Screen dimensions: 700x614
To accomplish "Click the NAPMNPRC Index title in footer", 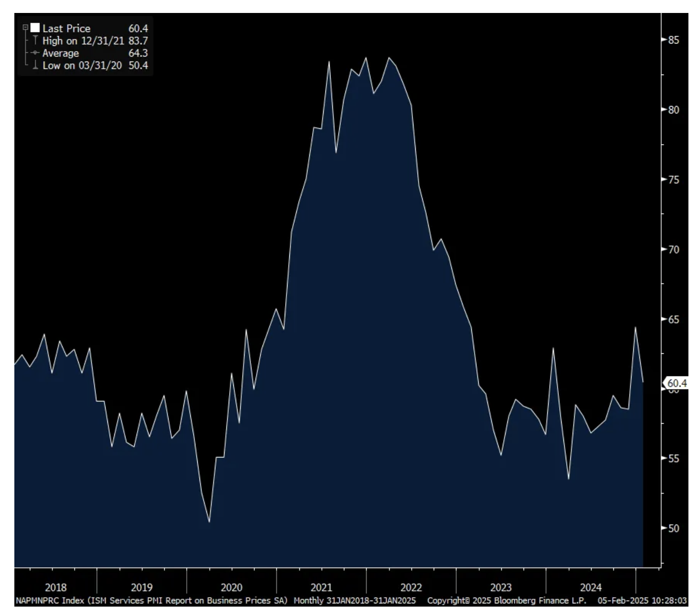I will tap(151, 601).
